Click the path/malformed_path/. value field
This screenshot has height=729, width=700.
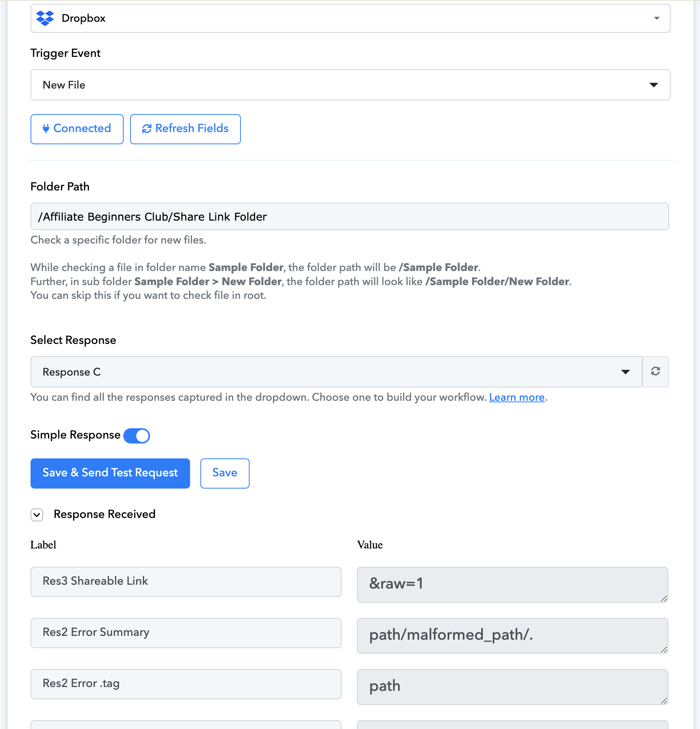click(512, 635)
